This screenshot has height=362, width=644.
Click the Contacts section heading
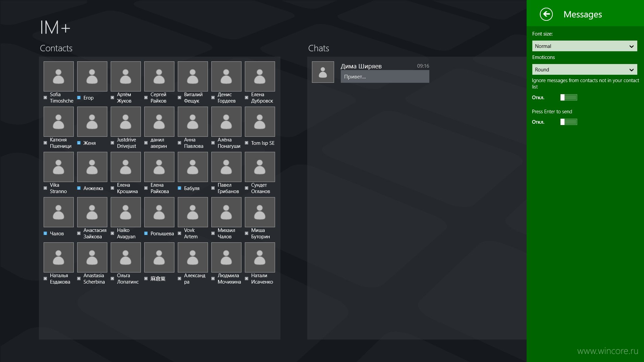pyautogui.click(x=56, y=48)
